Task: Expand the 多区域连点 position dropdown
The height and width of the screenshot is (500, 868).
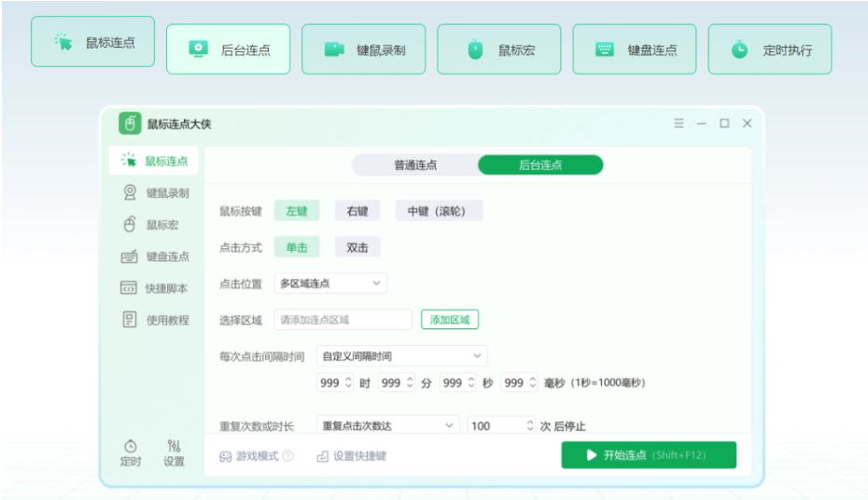Action: pos(330,284)
